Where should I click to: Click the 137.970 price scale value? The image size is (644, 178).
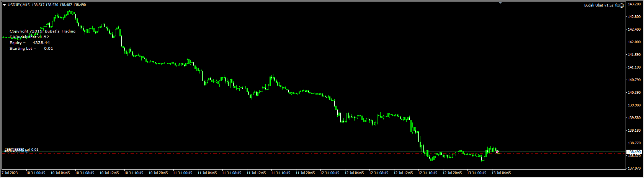point(634,168)
